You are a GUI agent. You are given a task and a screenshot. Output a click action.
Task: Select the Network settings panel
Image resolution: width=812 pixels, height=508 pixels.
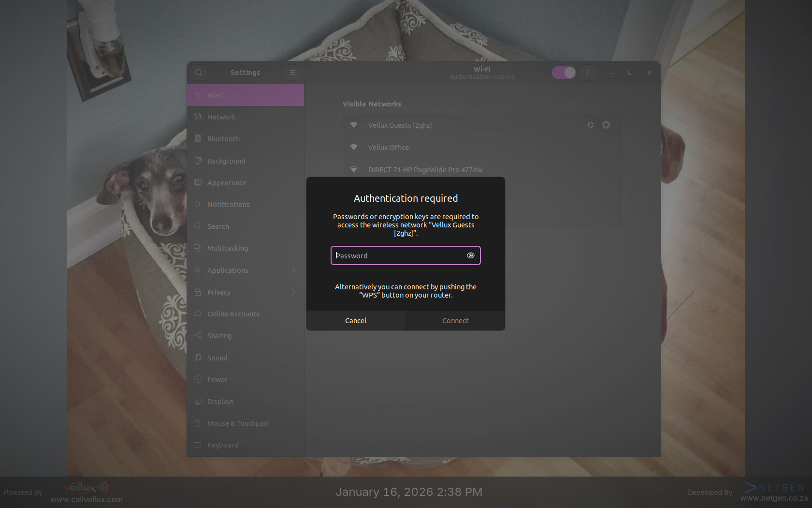[x=221, y=117]
